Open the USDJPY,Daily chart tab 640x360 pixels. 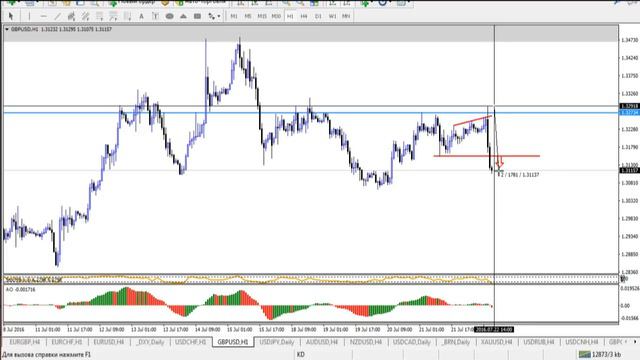pyautogui.click(x=277, y=342)
